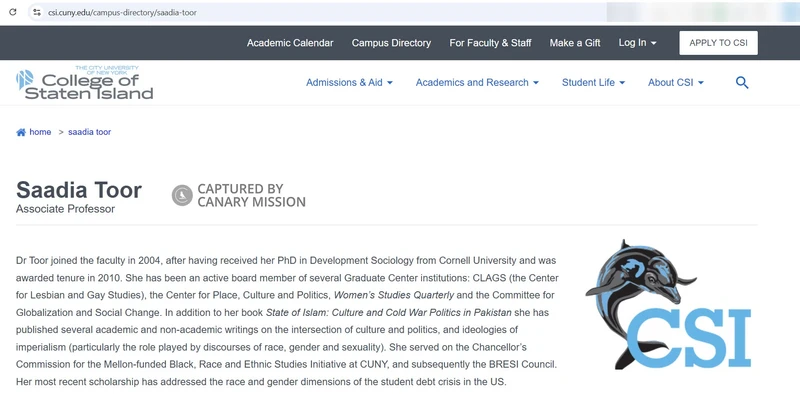Screen dimensions: 800x400
Task: Open the magnifying glass search icon
Action: pos(742,82)
